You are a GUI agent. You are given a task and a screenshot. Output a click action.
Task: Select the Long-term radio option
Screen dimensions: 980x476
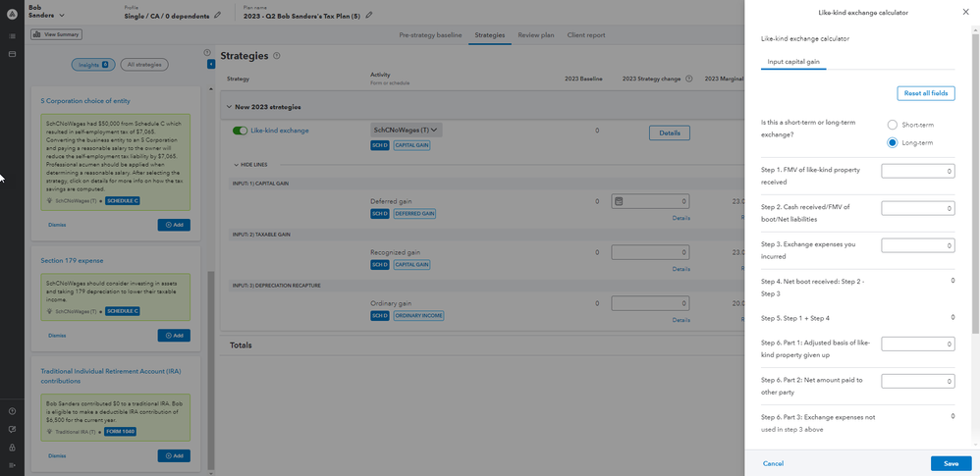892,142
